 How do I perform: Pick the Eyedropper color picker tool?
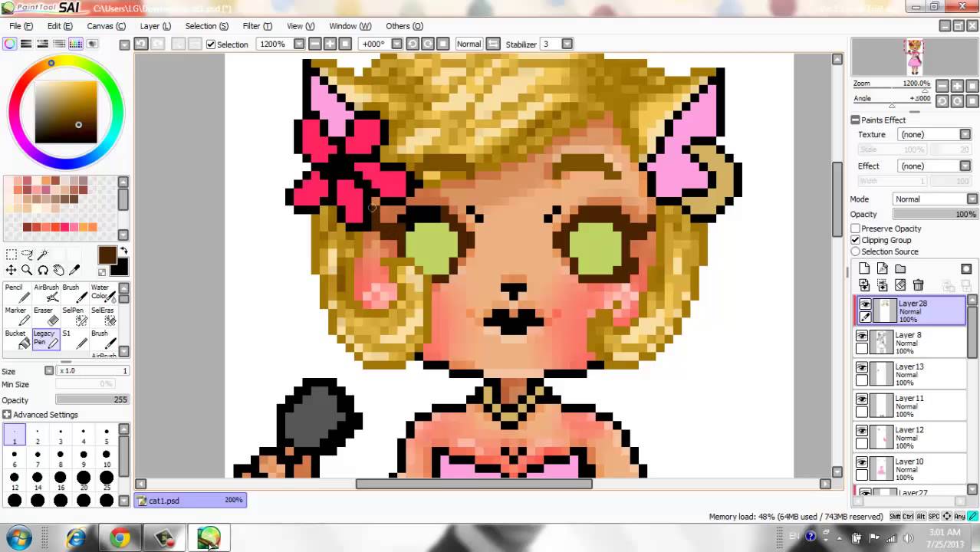pos(74,270)
